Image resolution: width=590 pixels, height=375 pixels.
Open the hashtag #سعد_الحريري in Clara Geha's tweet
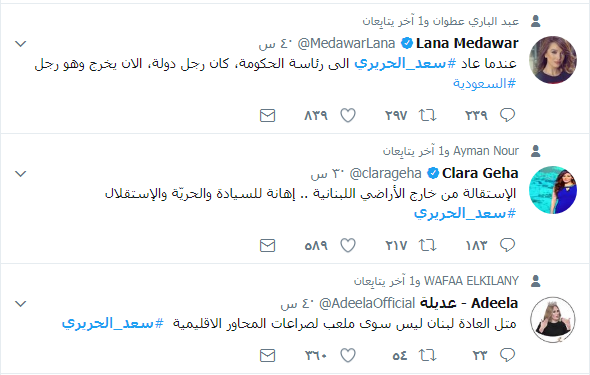click(x=465, y=214)
